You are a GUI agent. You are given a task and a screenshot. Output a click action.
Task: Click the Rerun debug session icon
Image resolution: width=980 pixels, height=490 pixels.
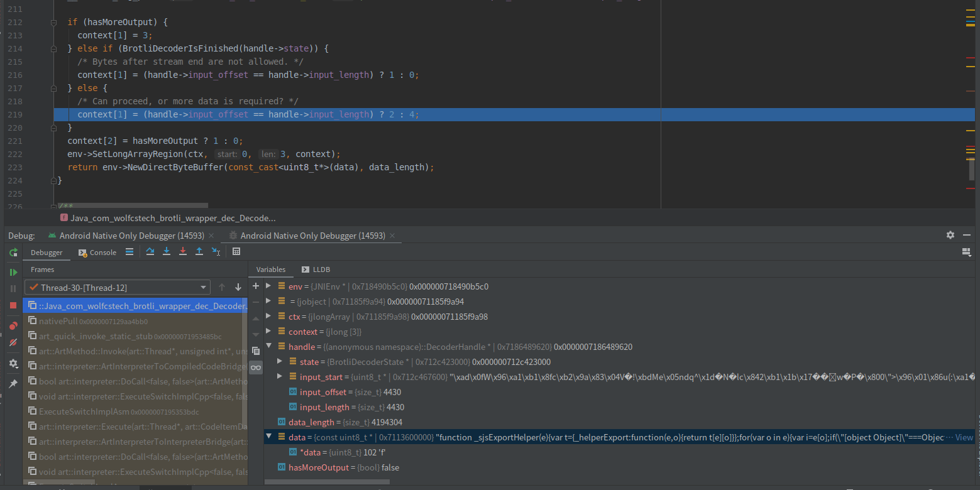tap(13, 253)
